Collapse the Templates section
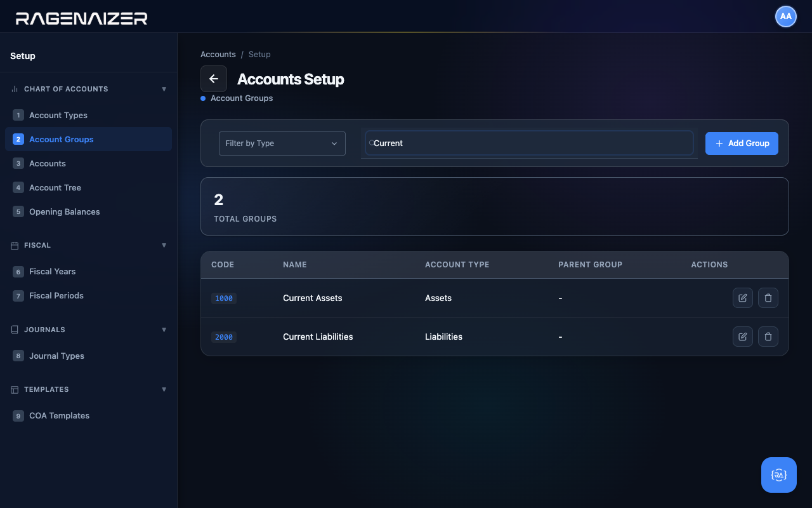The height and width of the screenshot is (508, 812). pyautogui.click(x=164, y=389)
